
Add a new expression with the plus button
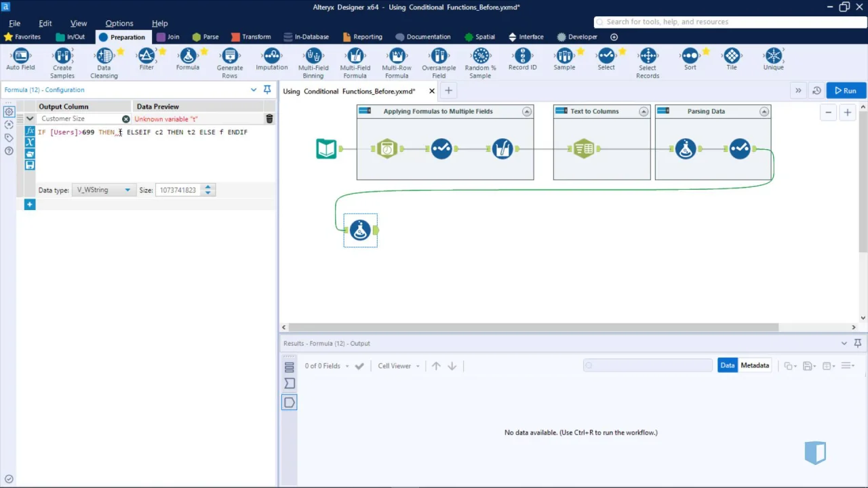click(30, 204)
